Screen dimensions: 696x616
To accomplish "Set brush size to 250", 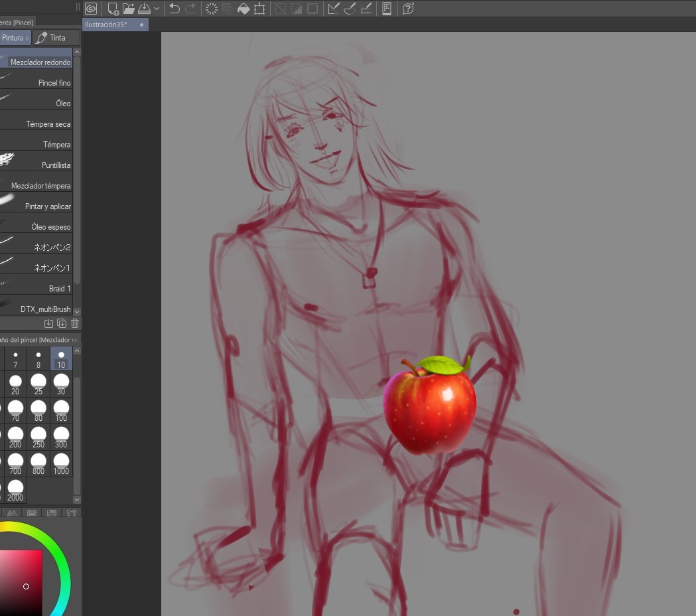I will (38, 438).
